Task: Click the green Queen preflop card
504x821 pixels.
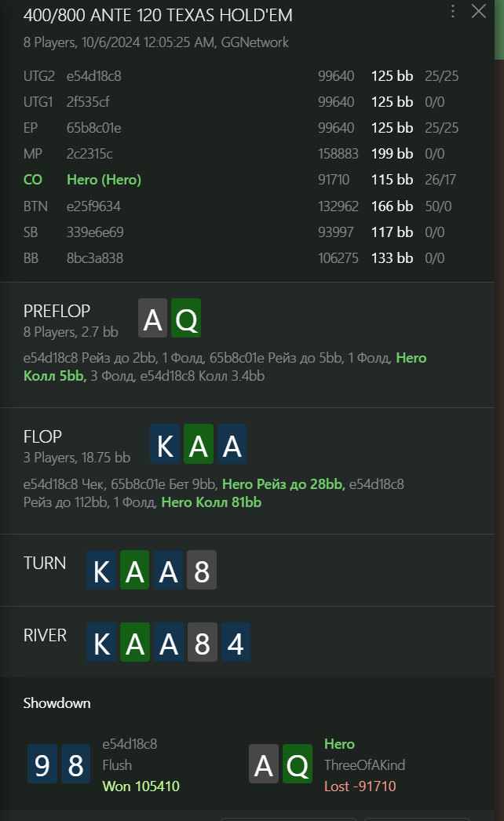Action: [x=186, y=318]
